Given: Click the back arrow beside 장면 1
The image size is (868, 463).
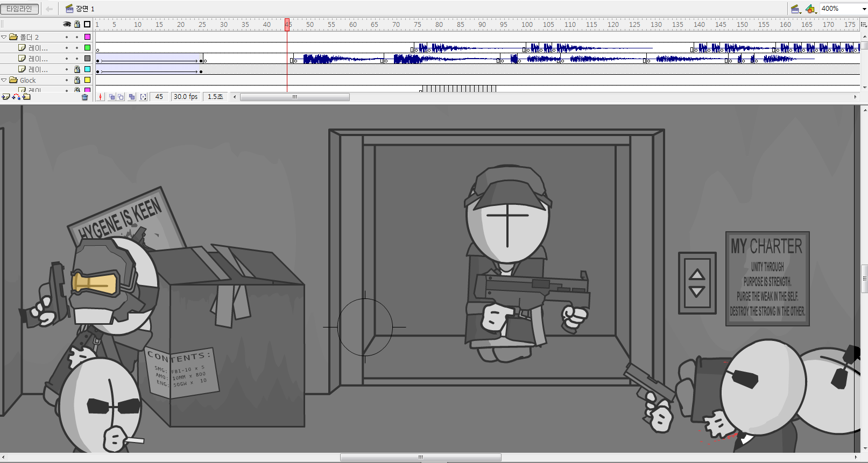Looking at the screenshot, I should pyautogui.click(x=49, y=9).
